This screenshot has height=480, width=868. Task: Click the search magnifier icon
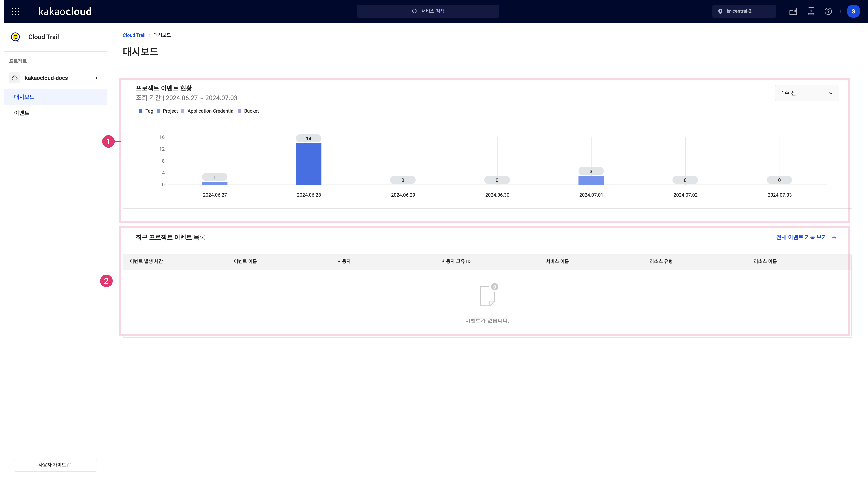pos(415,11)
